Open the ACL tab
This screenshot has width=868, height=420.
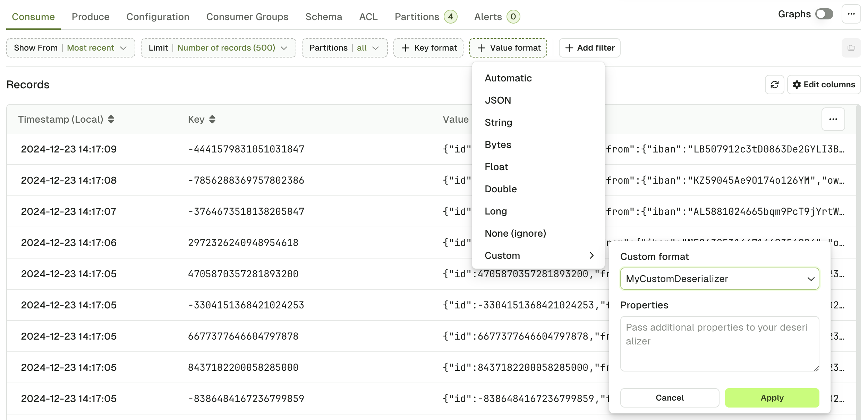tap(368, 17)
